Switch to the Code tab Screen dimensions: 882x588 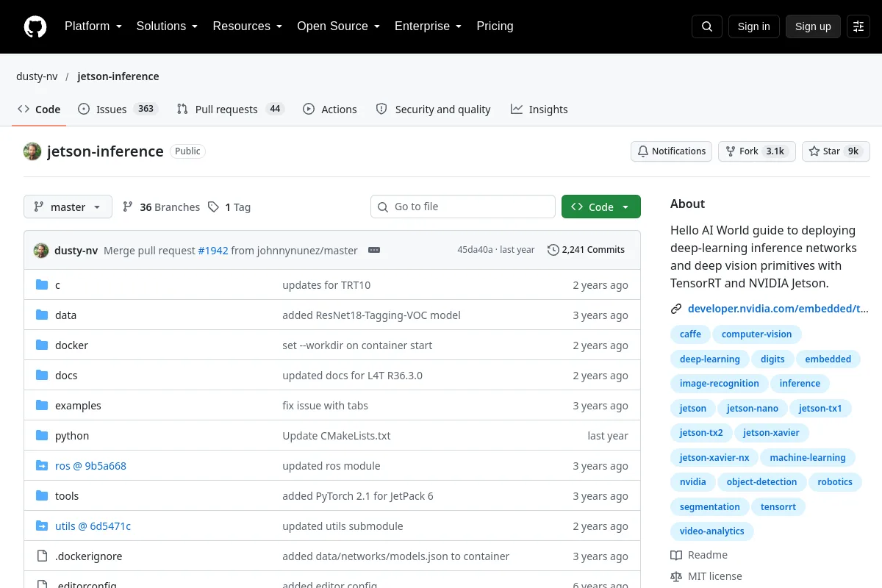[x=40, y=110]
